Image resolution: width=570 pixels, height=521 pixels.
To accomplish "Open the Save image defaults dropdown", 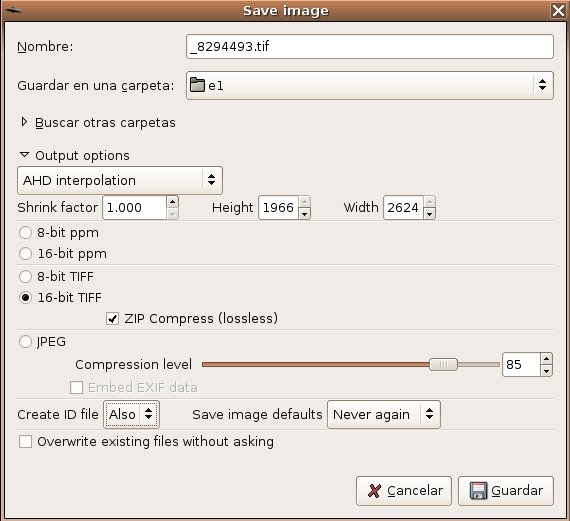I will point(384,414).
